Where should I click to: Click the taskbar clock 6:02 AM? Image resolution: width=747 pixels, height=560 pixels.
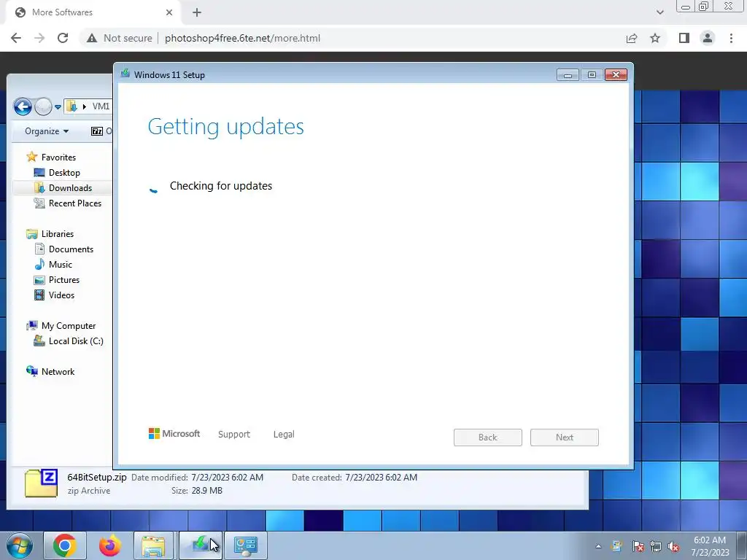click(710, 540)
